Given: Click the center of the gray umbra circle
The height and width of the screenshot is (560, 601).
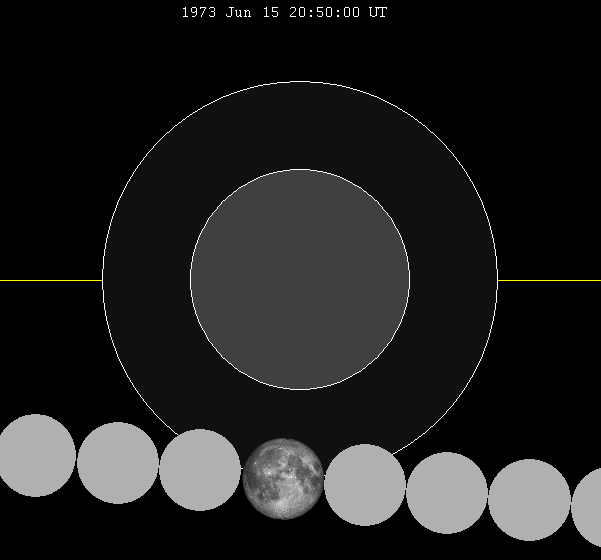Looking at the screenshot, I should point(300,279).
